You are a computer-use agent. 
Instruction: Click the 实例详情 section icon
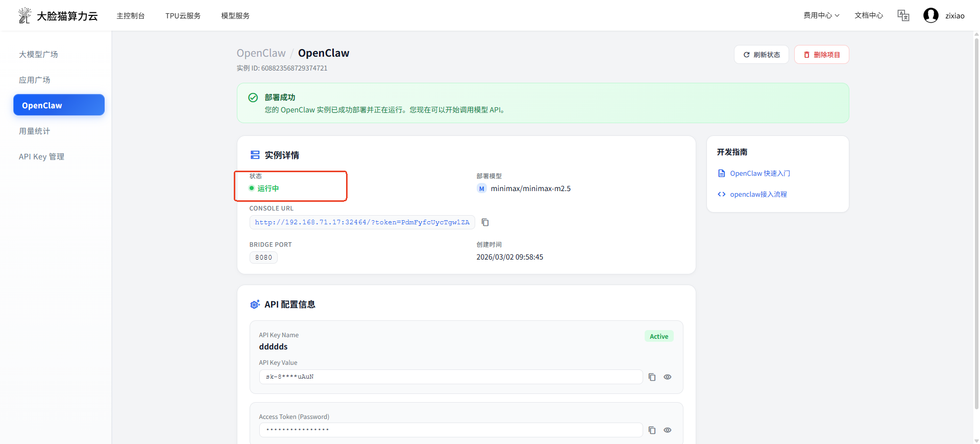(255, 155)
